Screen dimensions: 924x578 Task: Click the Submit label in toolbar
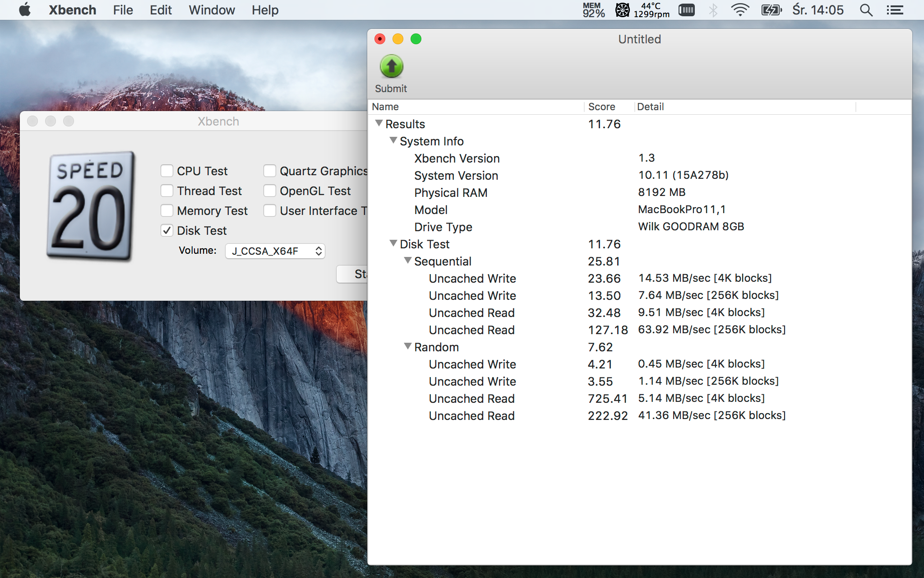coord(391,89)
